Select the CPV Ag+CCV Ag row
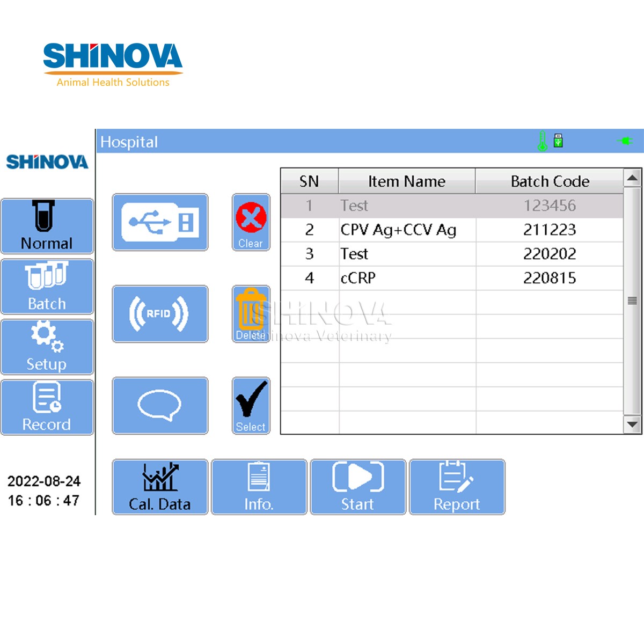The image size is (644, 644). click(452, 230)
